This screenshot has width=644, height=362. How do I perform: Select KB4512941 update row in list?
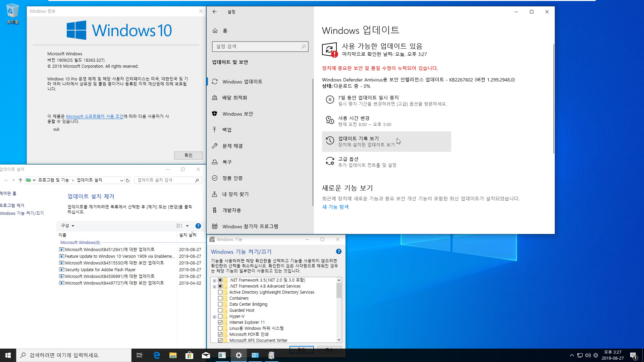[130, 250]
